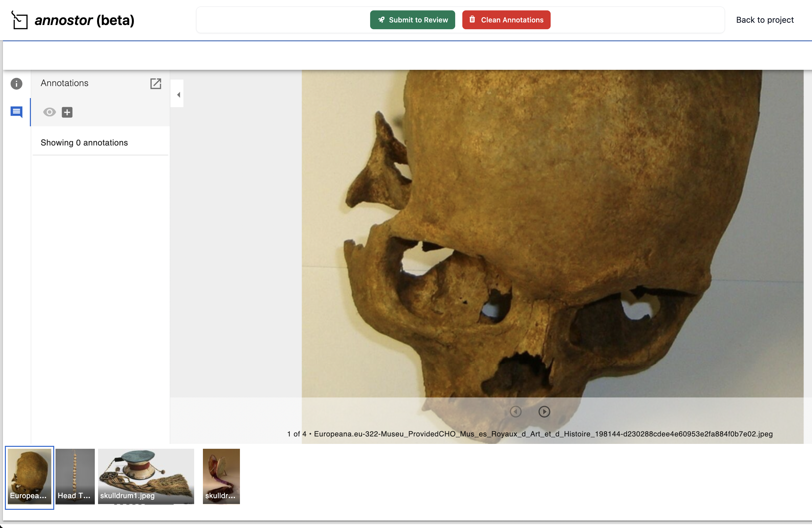Click the annostor logo icon
Screen dimensions: 812x528
click(19, 20)
